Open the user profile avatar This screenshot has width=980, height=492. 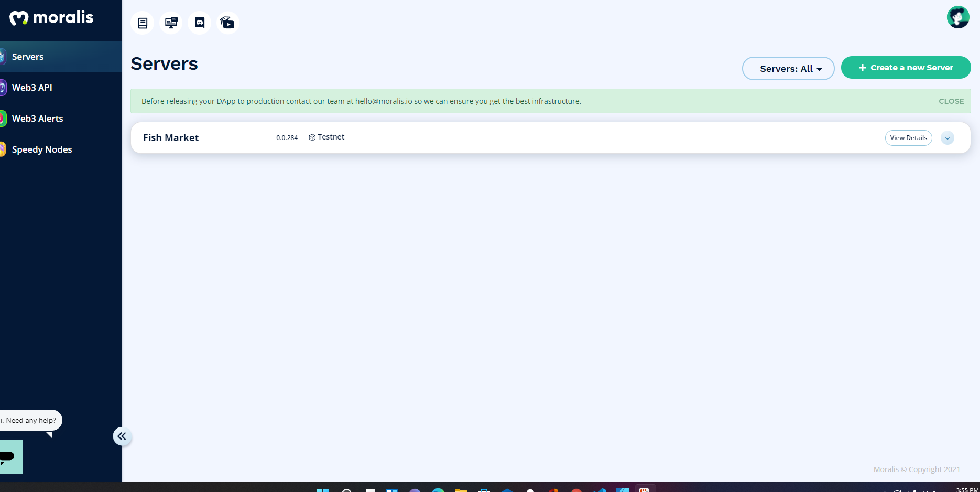(958, 17)
